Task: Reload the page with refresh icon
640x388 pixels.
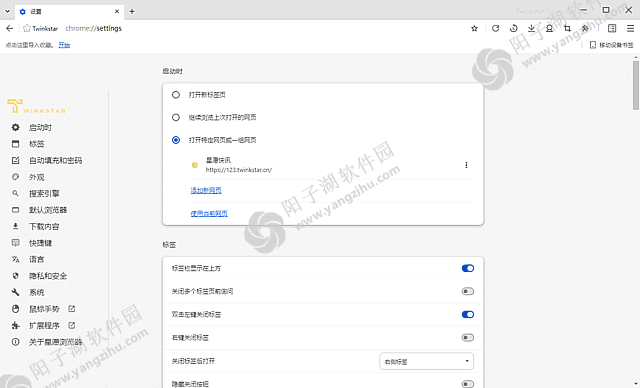Action: pyautogui.click(x=496, y=28)
